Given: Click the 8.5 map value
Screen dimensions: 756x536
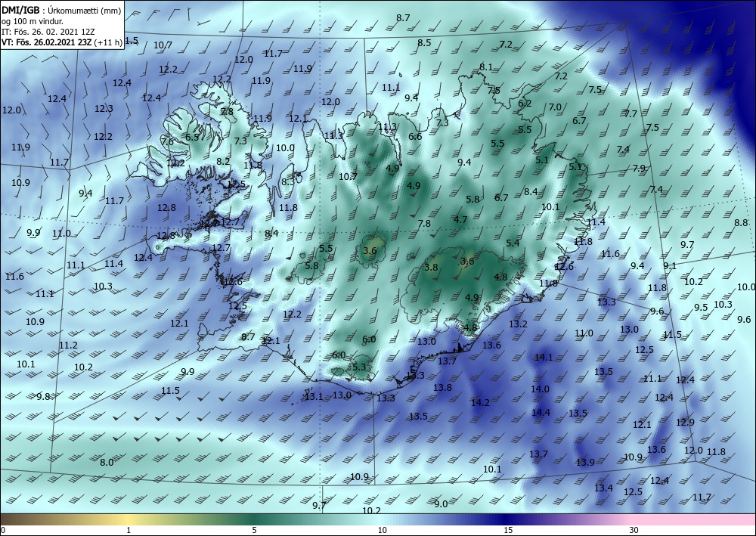Looking at the screenshot, I should point(424,43).
